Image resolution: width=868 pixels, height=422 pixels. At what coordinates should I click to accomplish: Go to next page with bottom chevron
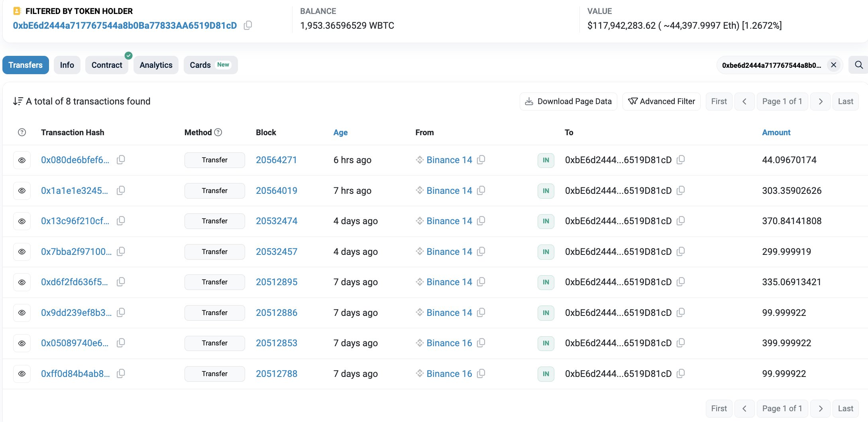point(821,408)
